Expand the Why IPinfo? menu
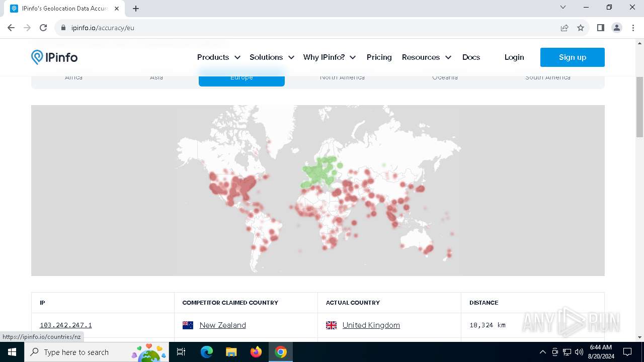Viewport: 644px width, 362px height. (330, 57)
